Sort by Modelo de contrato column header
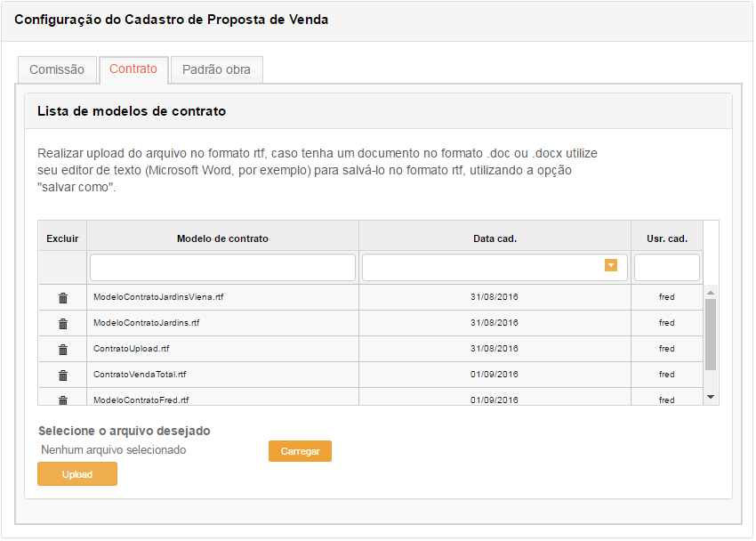Image resolution: width=756 pixels, height=541 pixels. pyautogui.click(x=222, y=238)
